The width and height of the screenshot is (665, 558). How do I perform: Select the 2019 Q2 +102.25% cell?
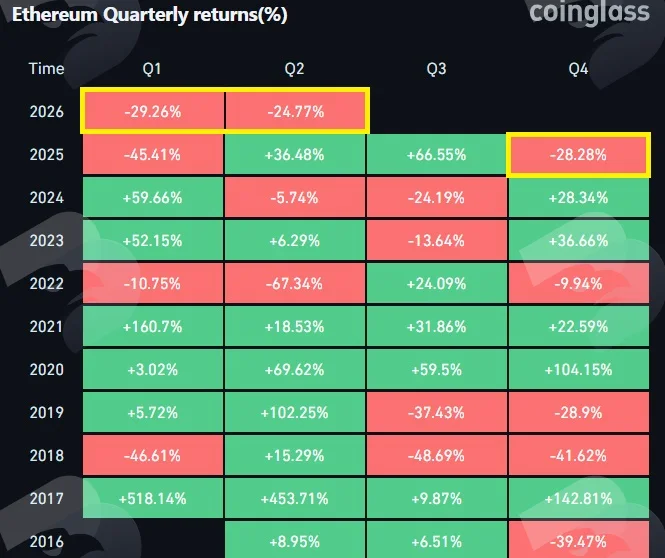click(x=295, y=412)
